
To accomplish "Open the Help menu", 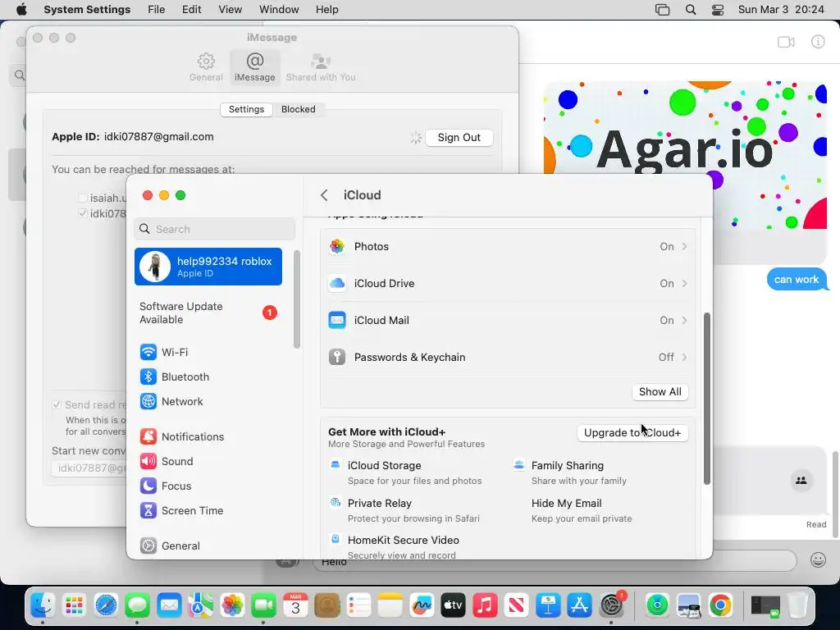I will click(x=326, y=10).
